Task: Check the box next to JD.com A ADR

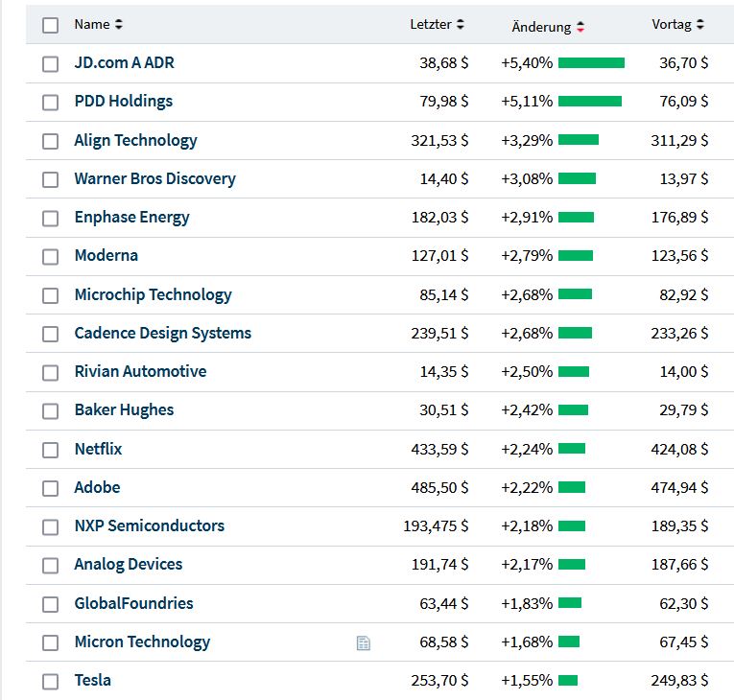Action: tap(50, 64)
